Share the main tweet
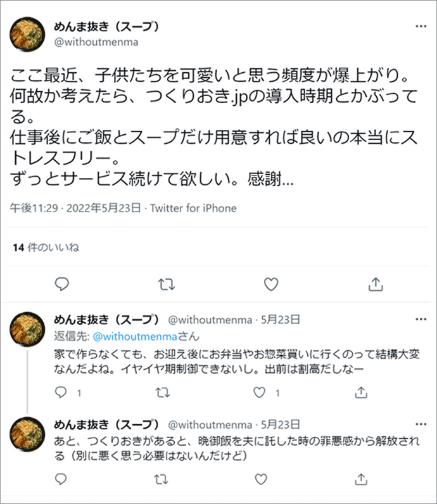Viewport: 437px width, 504px height. click(x=375, y=284)
